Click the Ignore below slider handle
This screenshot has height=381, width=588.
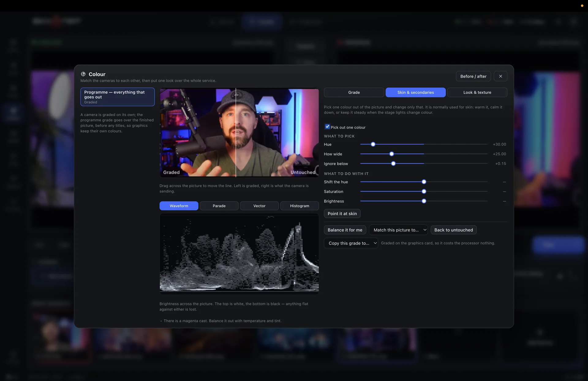[393, 164]
